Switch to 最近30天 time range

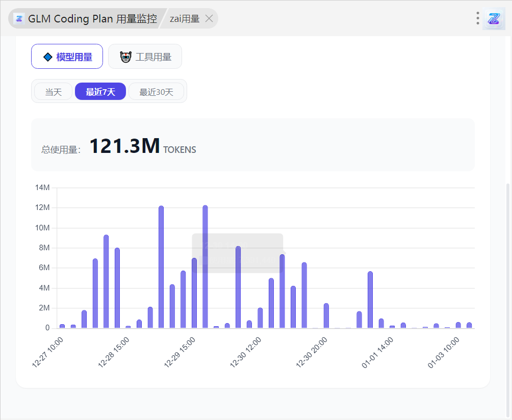(x=156, y=92)
